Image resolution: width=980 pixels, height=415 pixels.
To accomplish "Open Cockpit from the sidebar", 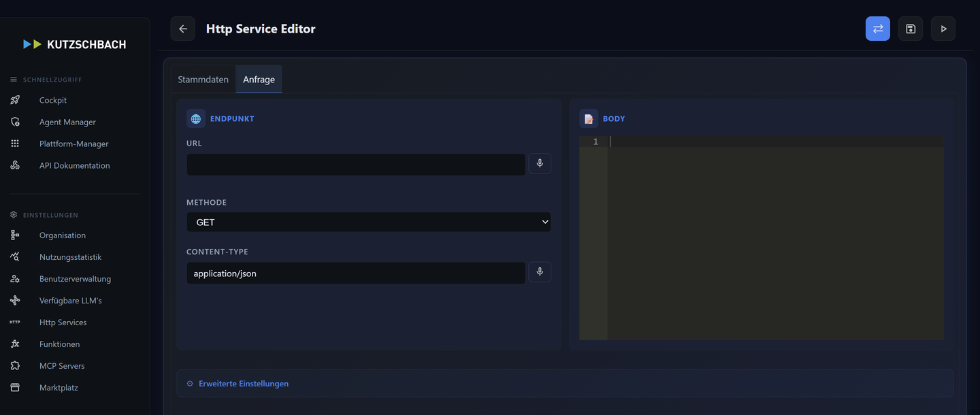I will click(53, 100).
